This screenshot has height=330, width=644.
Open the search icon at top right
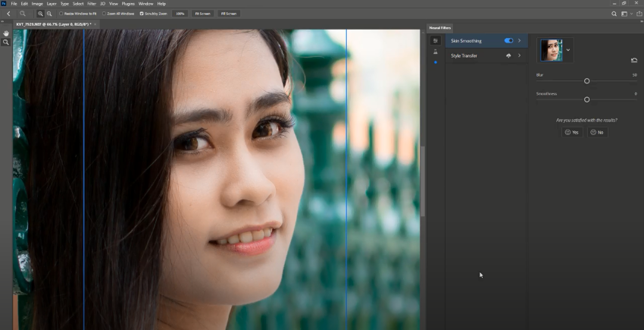coord(614,14)
